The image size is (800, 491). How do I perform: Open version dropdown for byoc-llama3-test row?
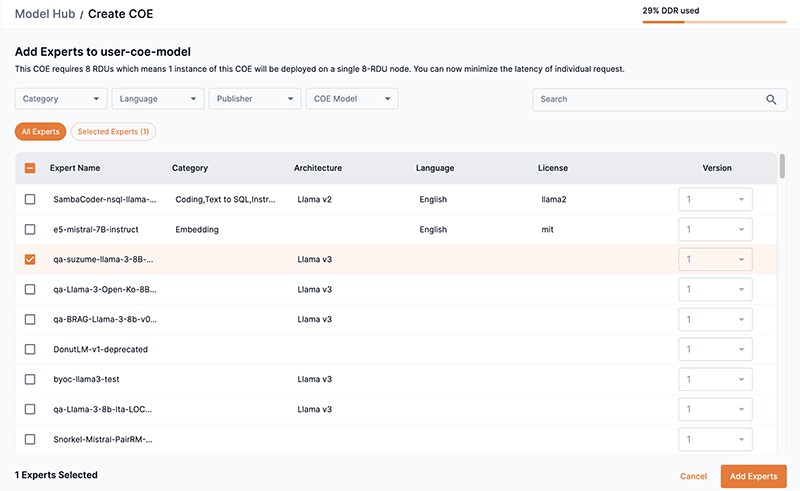(x=715, y=380)
